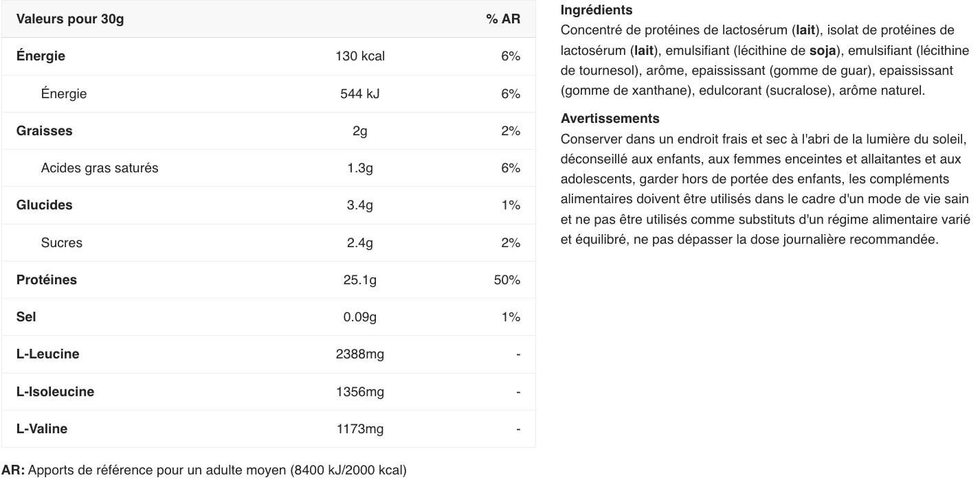Image resolution: width=980 pixels, height=482 pixels.
Task: Click the bold 'soja' allergen word
Action: click(823, 51)
